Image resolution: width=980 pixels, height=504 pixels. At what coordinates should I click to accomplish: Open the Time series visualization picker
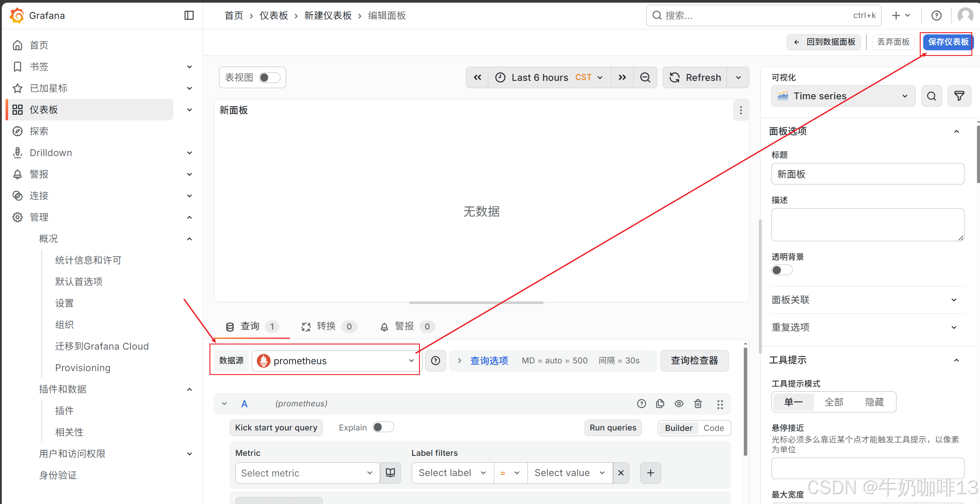[843, 96]
